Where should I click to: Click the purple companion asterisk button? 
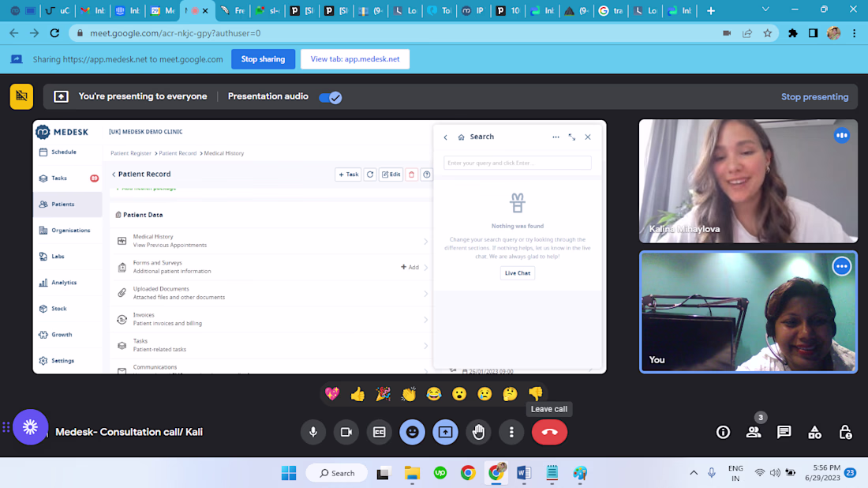(31, 427)
